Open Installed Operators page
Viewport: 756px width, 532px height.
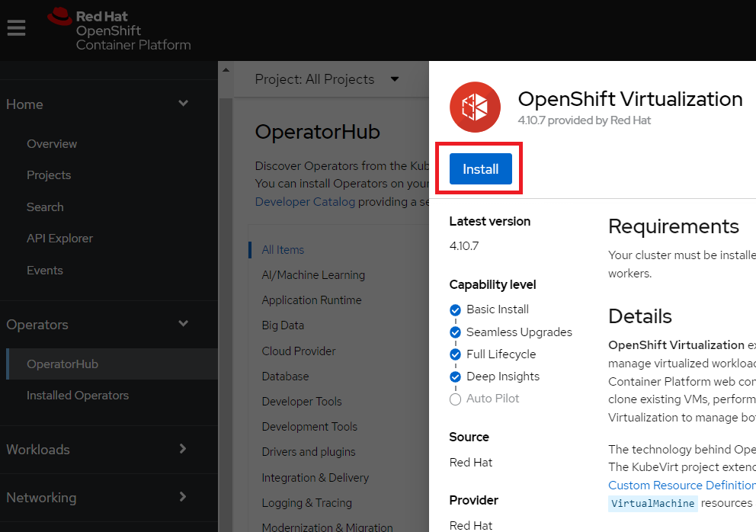click(x=78, y=396)
